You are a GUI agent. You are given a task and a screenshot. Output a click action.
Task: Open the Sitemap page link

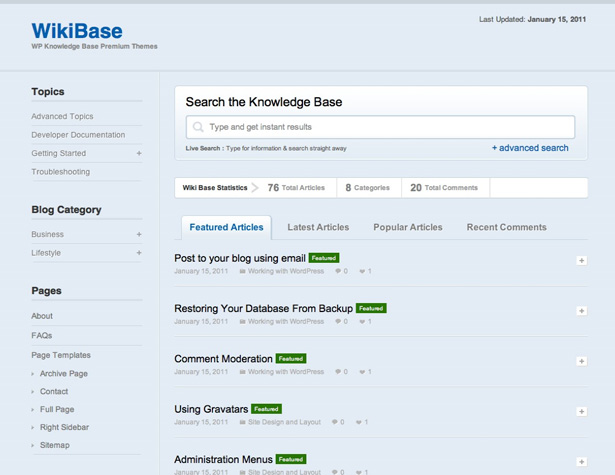click(55, 445)
